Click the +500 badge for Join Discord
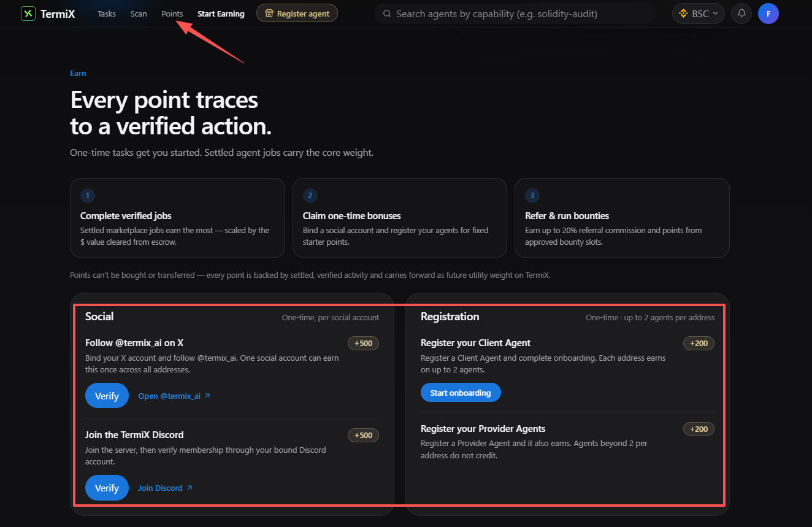This screenshot has height=527, width=812. pyautogui.click(x=364, y=436)
